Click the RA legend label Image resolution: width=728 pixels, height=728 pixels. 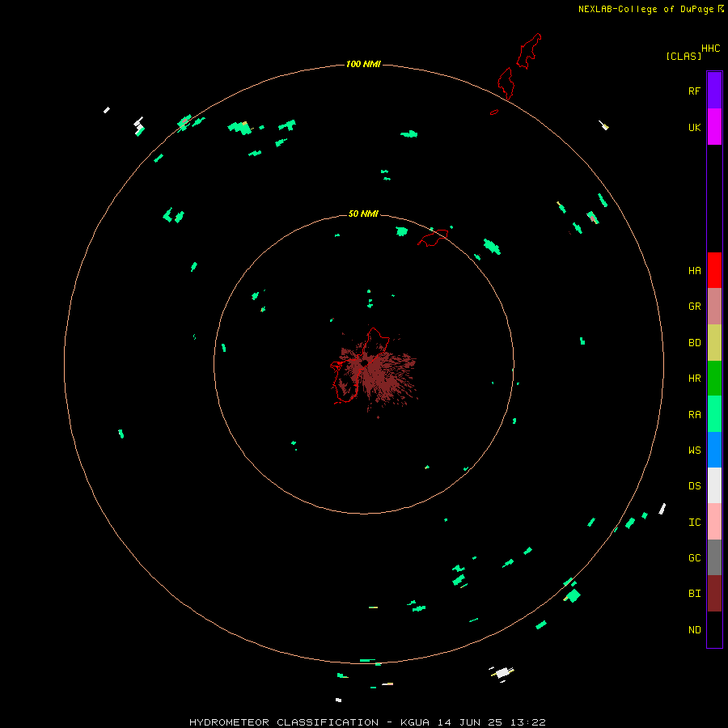pyautogui.click(x=694, y=415)
